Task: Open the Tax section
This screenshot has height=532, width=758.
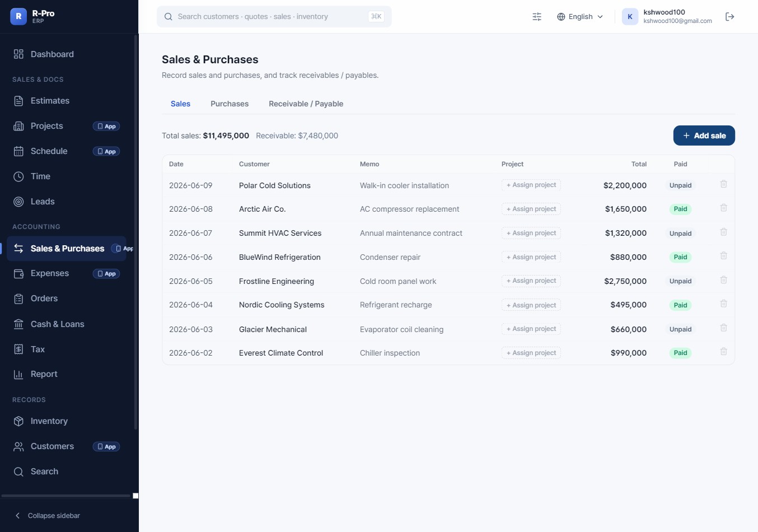Action: pos(67,349)
